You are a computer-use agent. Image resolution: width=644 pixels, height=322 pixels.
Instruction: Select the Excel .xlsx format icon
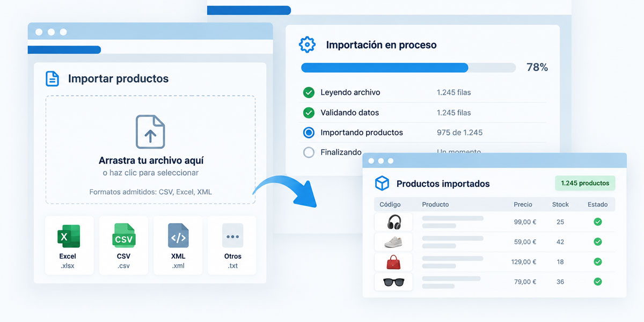(x=68, y=237)
